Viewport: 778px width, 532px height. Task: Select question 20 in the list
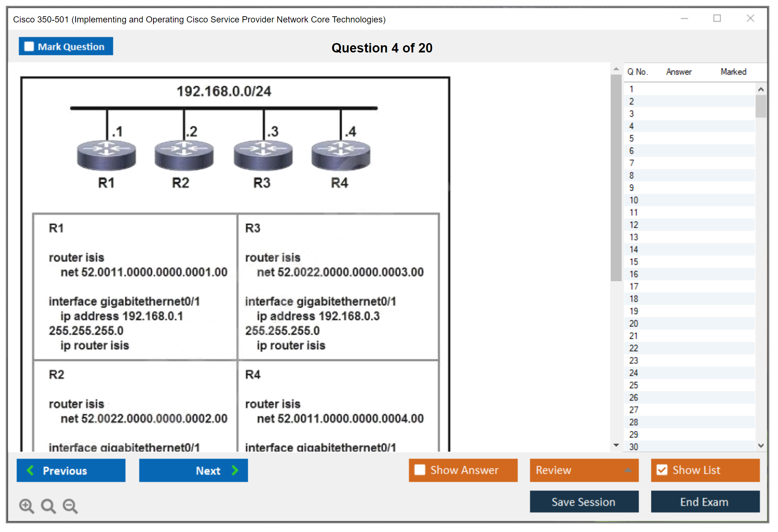634,324
